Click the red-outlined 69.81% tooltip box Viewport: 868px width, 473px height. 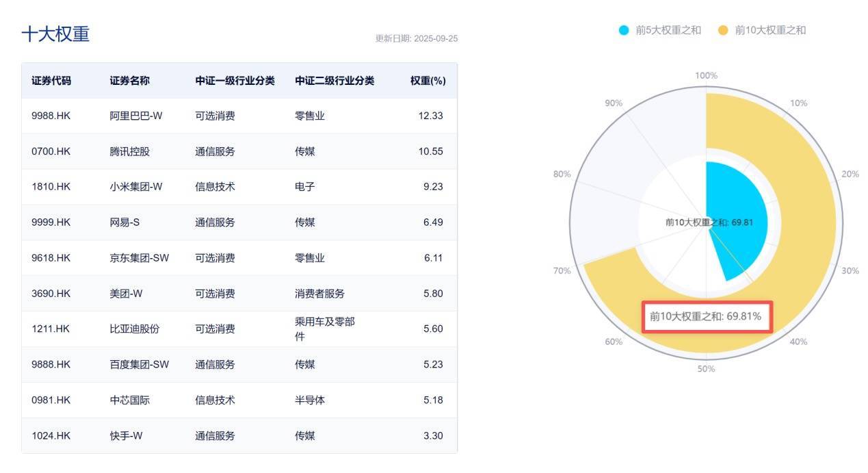pos(707,317)
